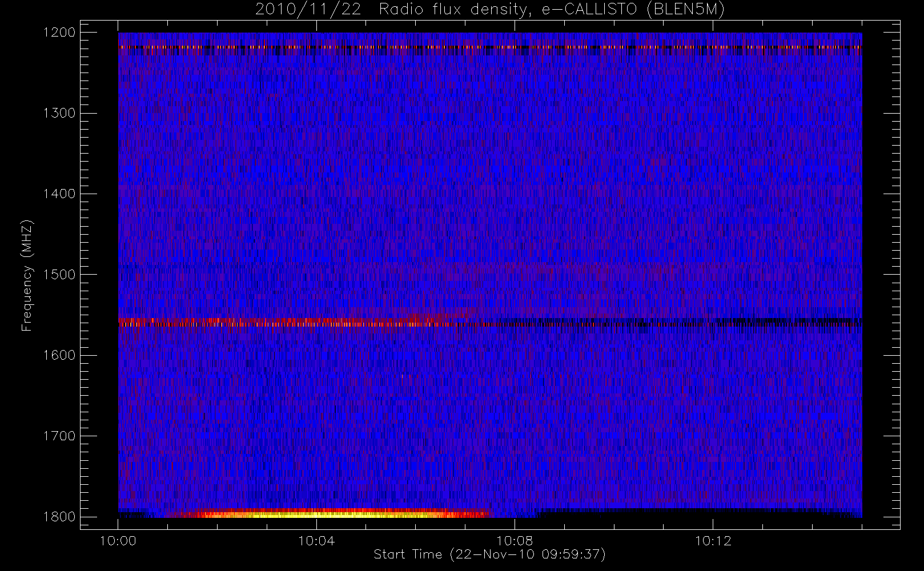Image resolution: width=924 pixels, height=571 pixels.
Task: Click the 1700 frequency tick label
Action: click(59, 436)
